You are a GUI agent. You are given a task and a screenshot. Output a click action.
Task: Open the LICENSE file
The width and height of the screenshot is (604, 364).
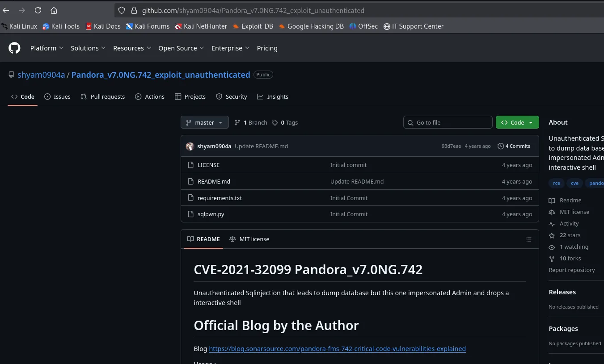pos(208,165)
